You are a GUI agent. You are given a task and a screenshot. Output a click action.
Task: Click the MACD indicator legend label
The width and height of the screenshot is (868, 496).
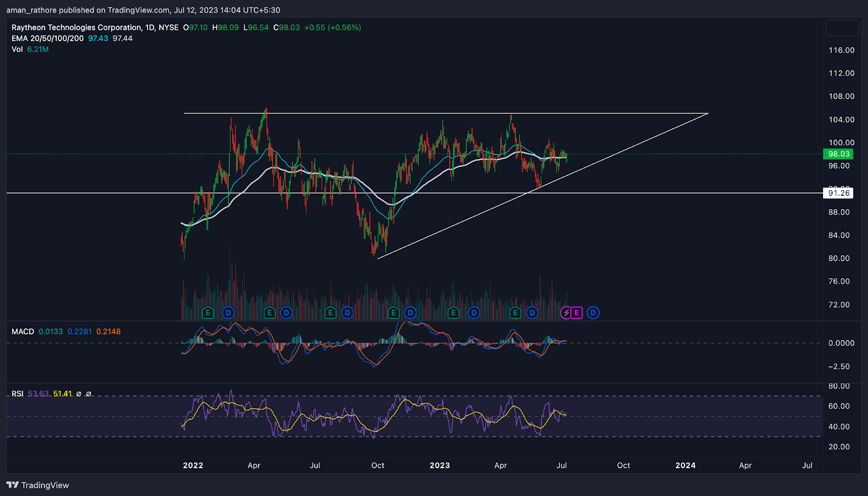[23, 331]
